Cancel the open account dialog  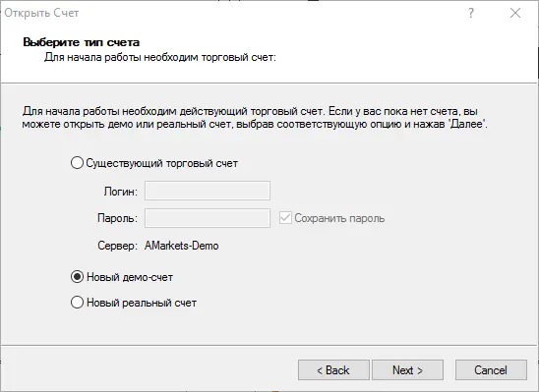tap(491, 370)
